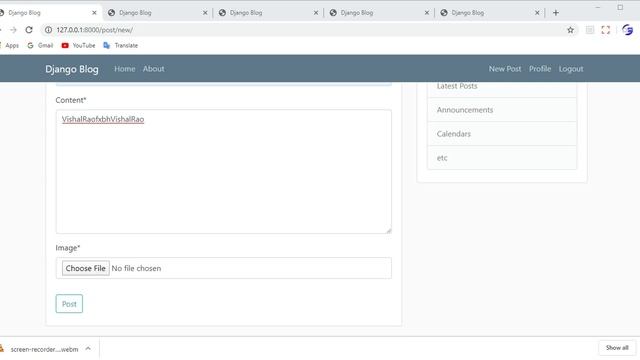Screen dimensions: 640x360
Task: Submit the form with the Post button
Action: point(69,304)
